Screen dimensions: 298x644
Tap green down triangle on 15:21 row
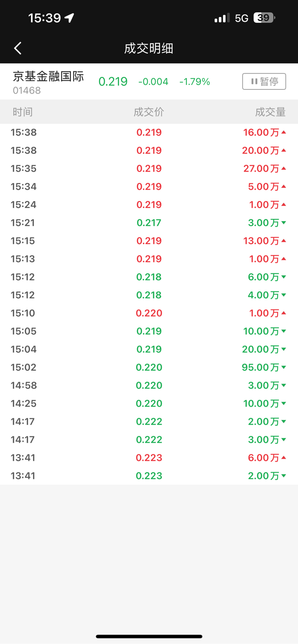(284, 222)
